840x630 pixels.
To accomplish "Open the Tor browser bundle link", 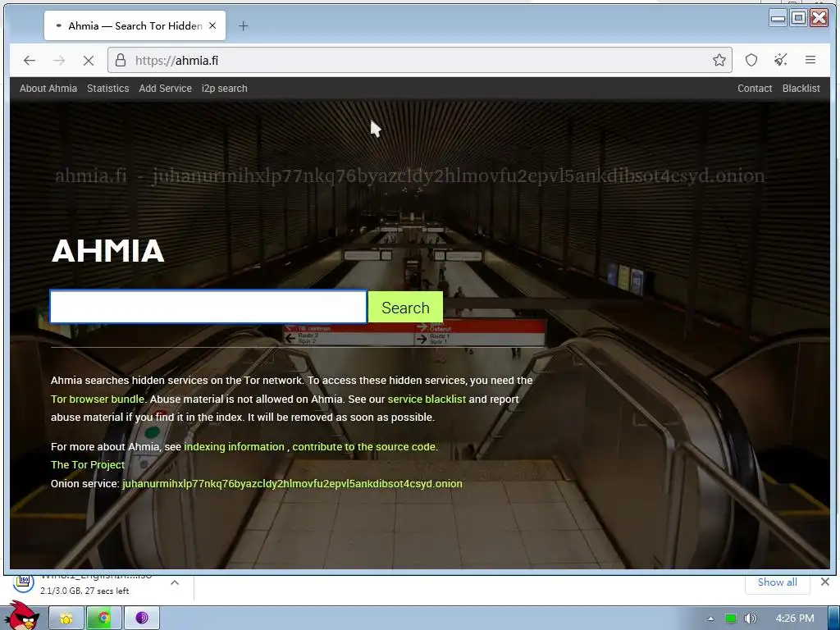I will pos(98,399).
